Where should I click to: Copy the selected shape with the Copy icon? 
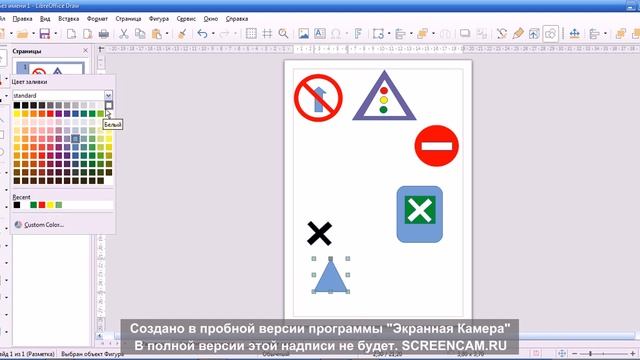[140, 33]
